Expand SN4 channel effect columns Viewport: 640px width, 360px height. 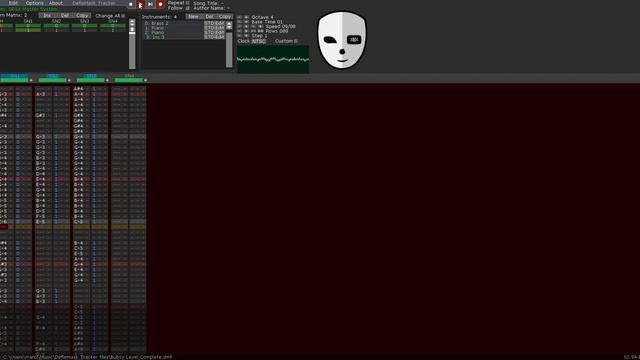[x=145, y=80]
